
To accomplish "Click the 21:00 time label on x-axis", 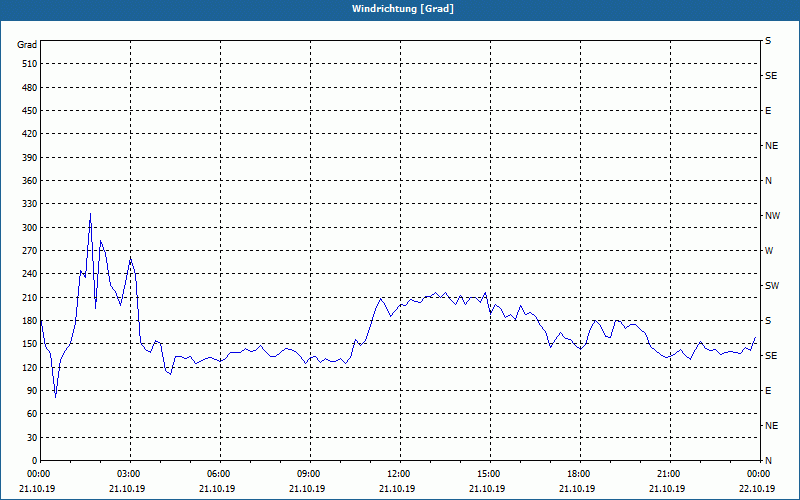I will (670, 474).
